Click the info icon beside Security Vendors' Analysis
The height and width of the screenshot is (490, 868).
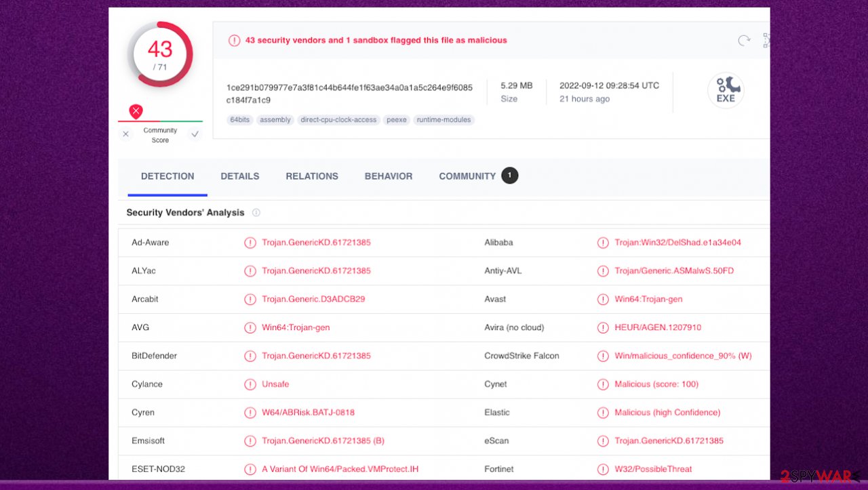[x=256, y=212]
